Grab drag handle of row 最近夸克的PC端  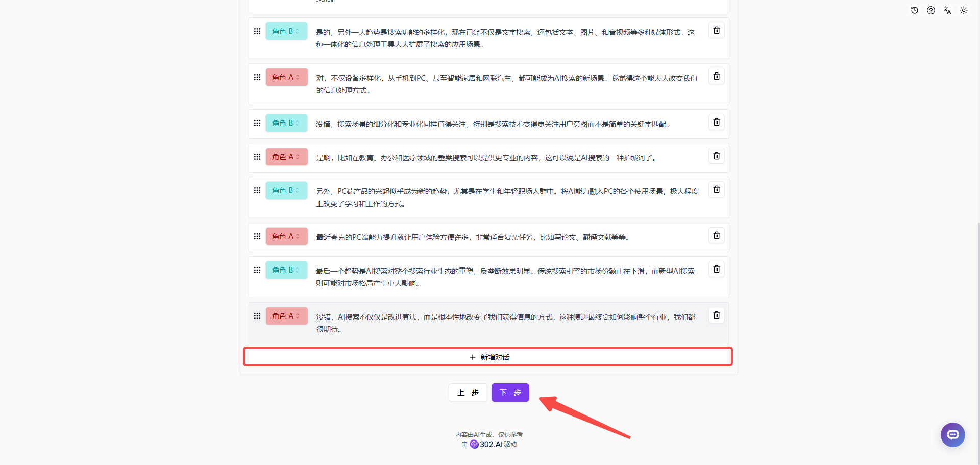point(257,236)
